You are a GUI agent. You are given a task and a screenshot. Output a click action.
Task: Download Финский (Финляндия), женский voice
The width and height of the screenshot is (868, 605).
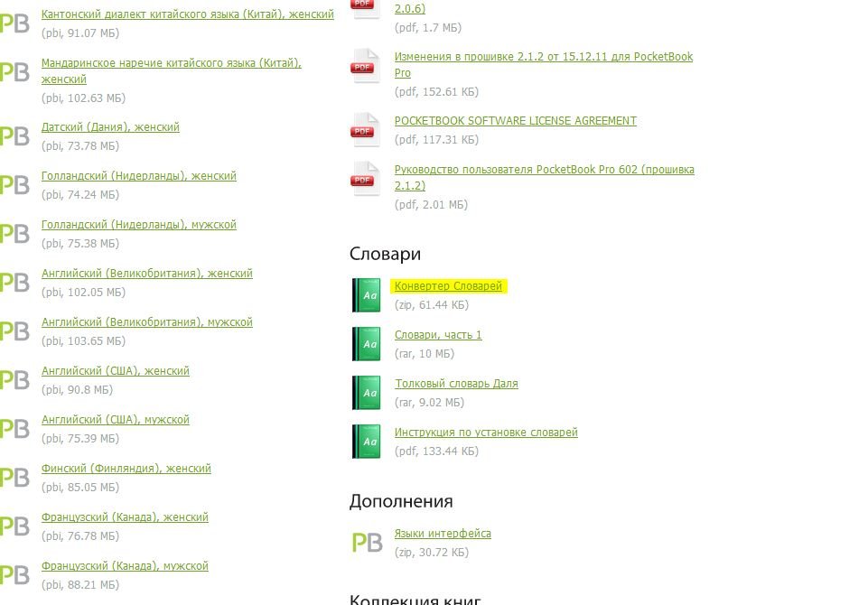[126, 469]
